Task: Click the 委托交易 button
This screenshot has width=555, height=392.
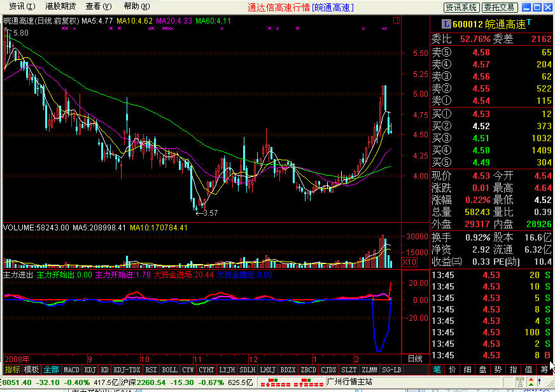Action: [500, 7]
